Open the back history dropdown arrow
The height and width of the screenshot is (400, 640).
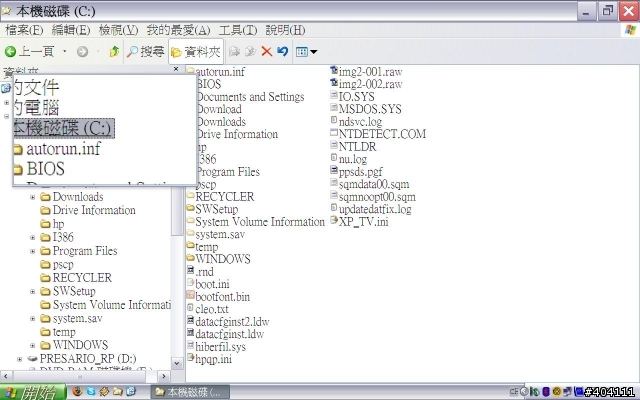[x=64, y=51]
